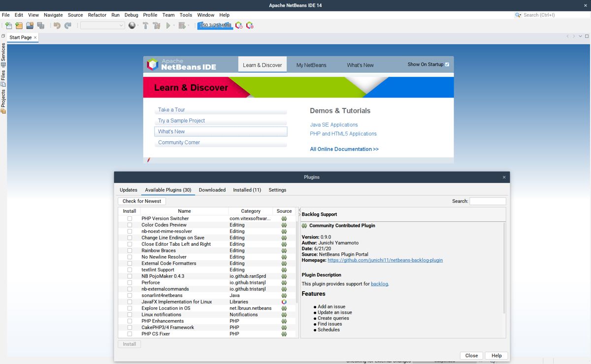591x364 pixels.
Task: Click the Clean and Build icon
Action: point(157,26)
